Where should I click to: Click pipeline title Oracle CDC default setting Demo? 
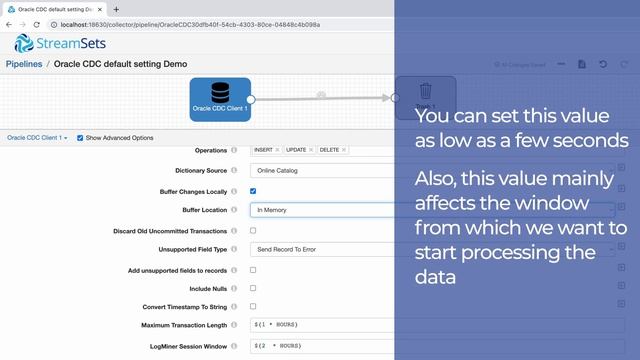(x=120, y=64)
